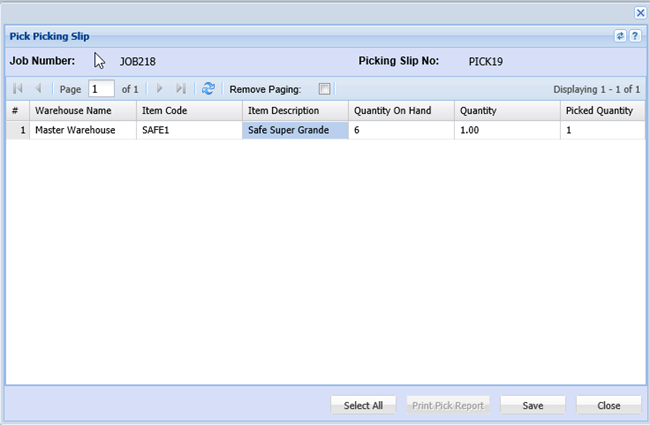Viewport: 650px width, 425px height.
Task: Click the page number input field
Action: pyautogui.click(x=101, y=89)
